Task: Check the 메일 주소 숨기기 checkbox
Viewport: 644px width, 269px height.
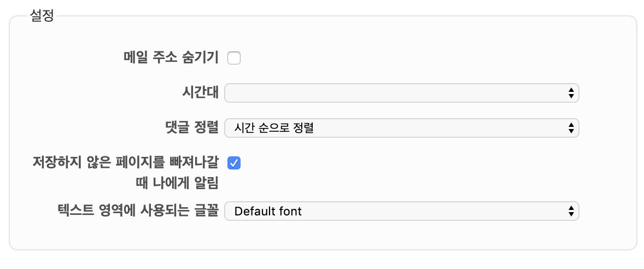Action: (x=234, y=57)
